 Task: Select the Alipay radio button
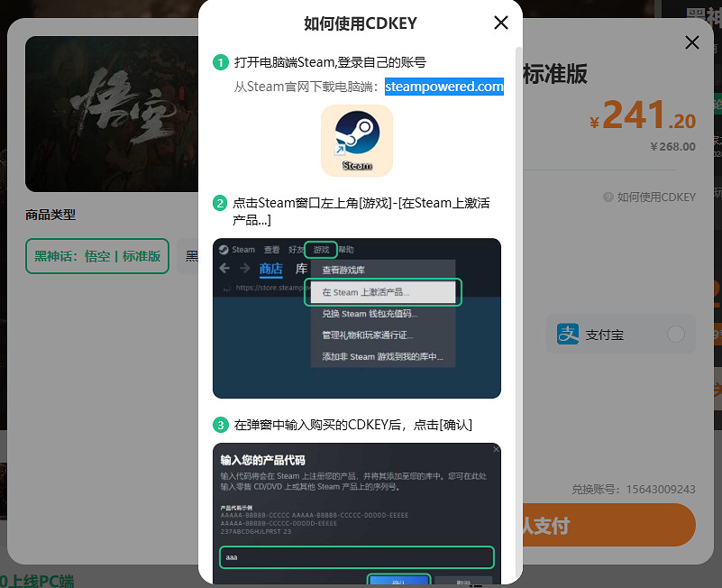[676, 334]
